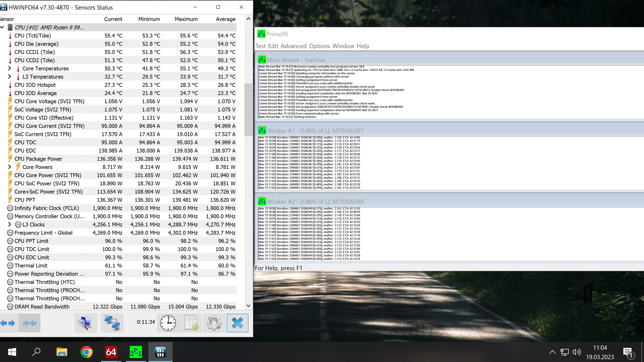Reset the min/max values with the clock button
The width and height of the screenshot is (644, 362).
[x=168, y=323]
